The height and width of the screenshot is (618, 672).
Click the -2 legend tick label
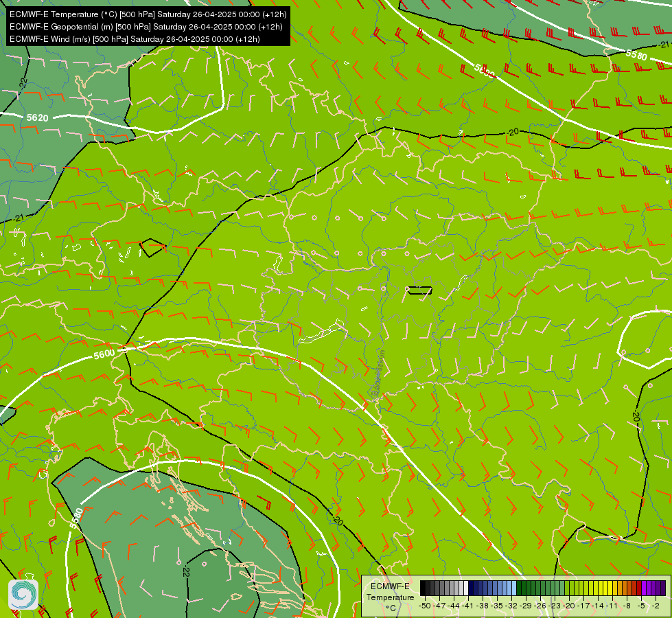pyautogui.click(x=656, y=606)
